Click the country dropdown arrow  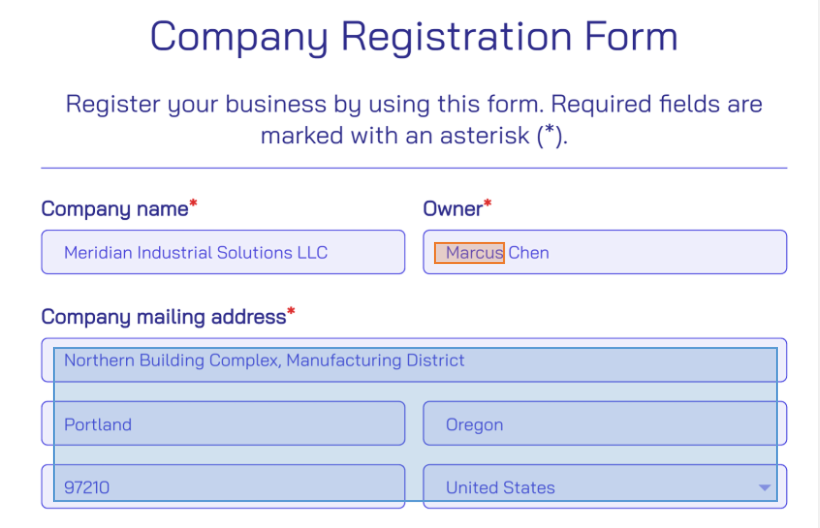point(765,488)
